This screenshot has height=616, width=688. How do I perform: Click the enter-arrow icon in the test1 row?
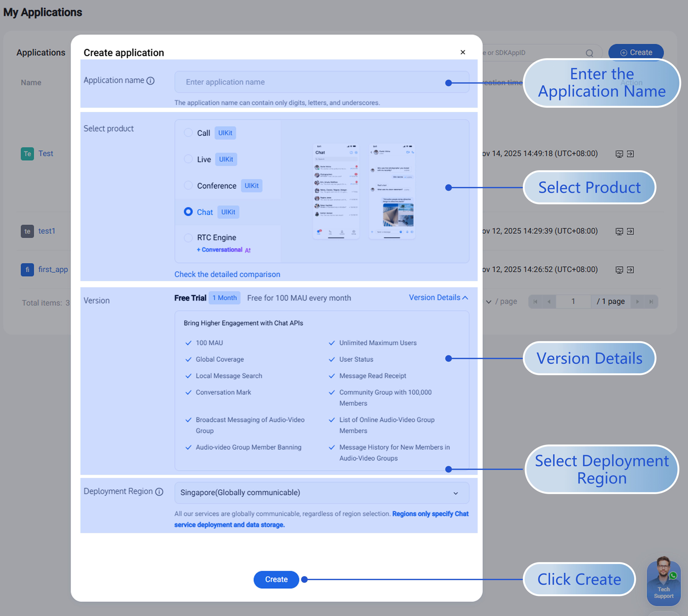point(630,232)
